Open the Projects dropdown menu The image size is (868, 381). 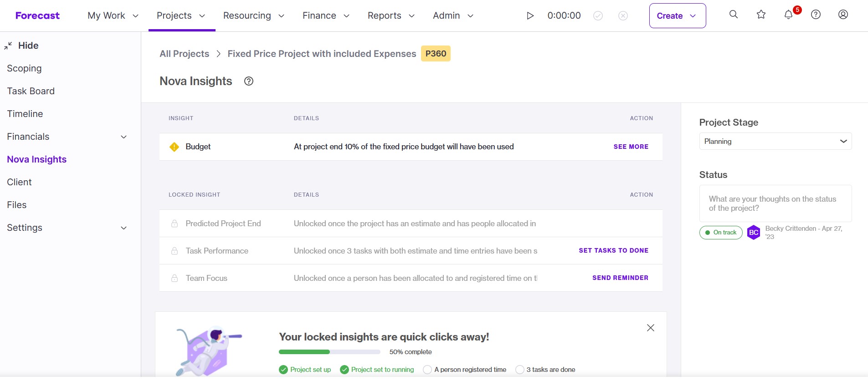pyautogui.click(x=181, y=15)
